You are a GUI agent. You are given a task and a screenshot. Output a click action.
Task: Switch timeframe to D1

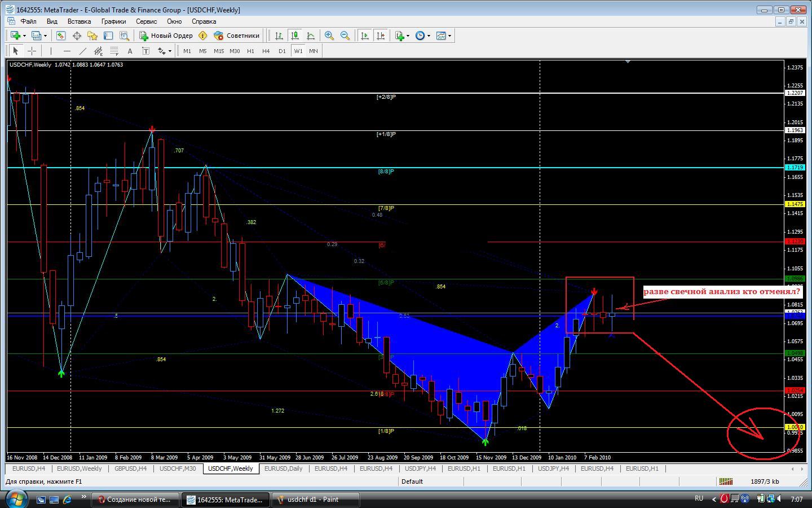click(282, 51)
